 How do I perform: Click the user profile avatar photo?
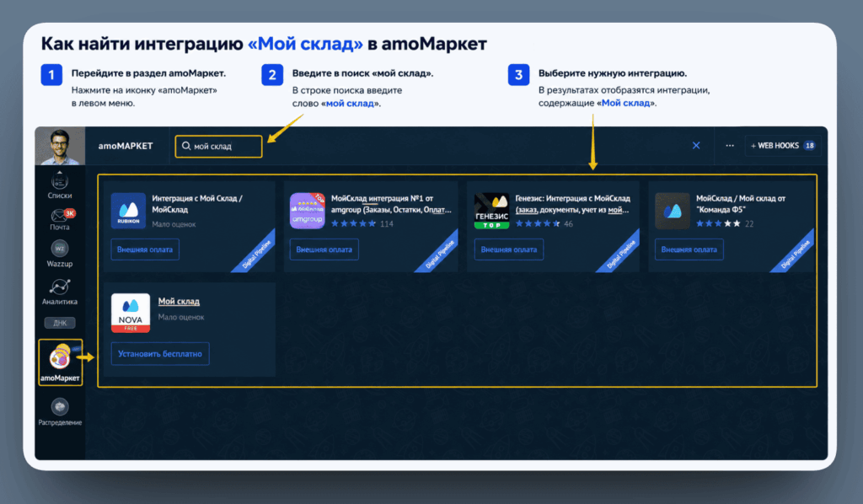pos(60,147)
